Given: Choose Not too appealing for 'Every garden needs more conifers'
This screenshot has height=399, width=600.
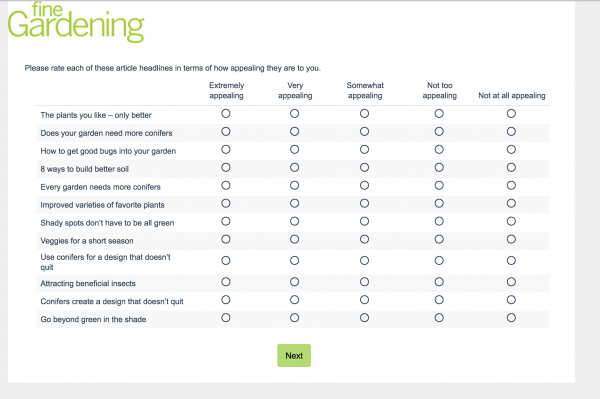Looking at the screenshot, I should coord(439,186).
